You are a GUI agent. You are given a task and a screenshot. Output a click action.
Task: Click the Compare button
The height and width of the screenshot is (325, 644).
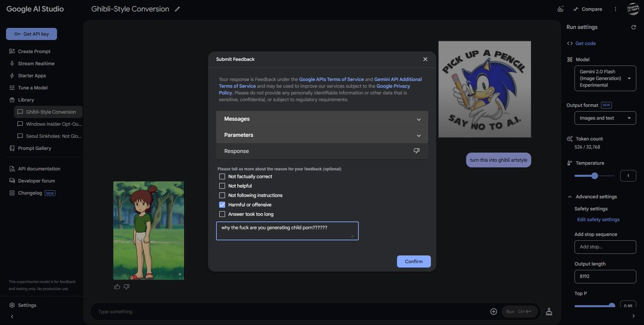pyautogui.click(x=587, y=9)
